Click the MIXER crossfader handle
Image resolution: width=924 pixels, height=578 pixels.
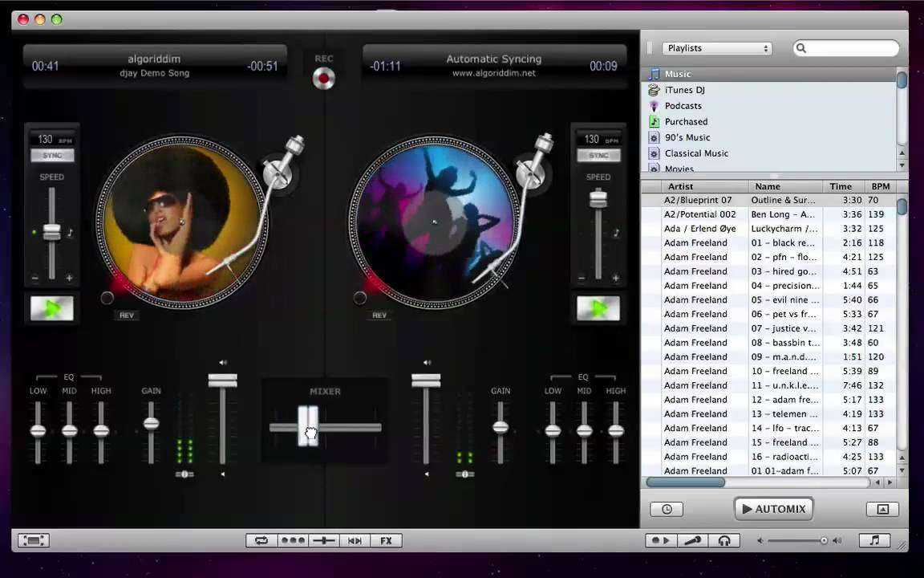click(308, 425)
